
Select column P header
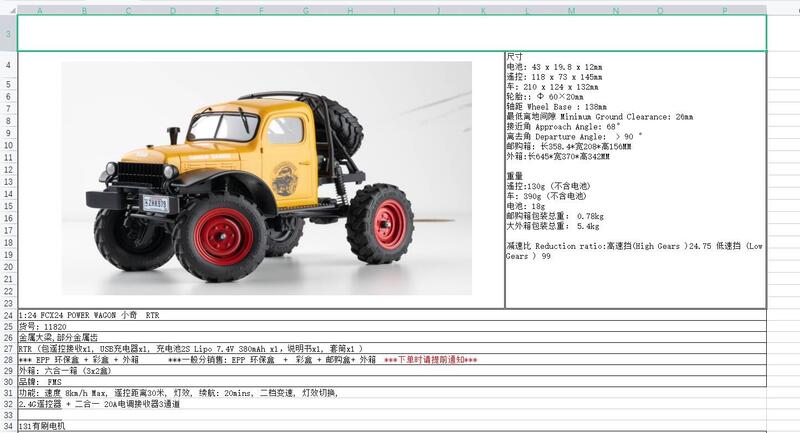(724, 11)
